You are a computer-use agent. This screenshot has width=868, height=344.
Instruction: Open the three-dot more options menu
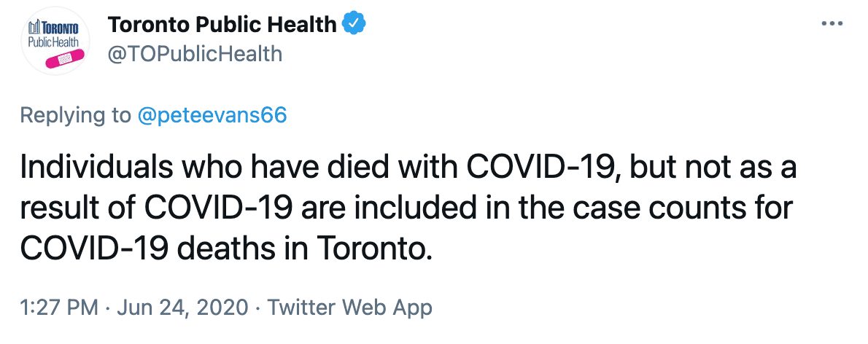click(832, 24)
